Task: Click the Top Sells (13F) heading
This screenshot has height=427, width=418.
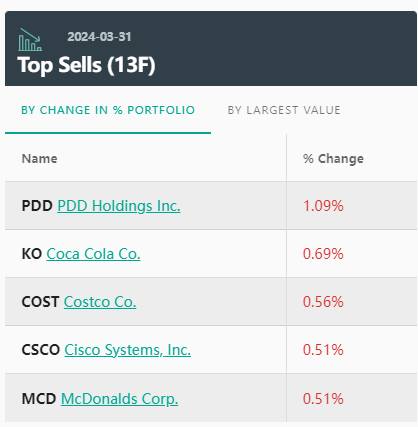Action: 86,65
